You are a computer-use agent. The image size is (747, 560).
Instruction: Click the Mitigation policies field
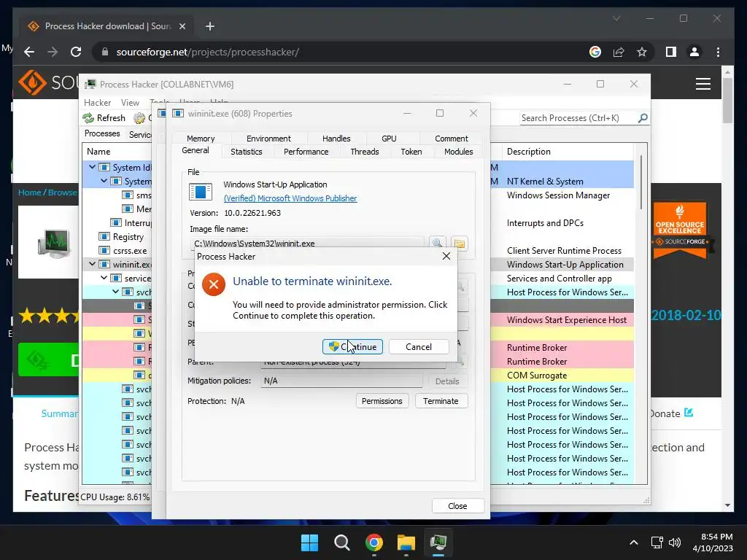tap(341, 381)
